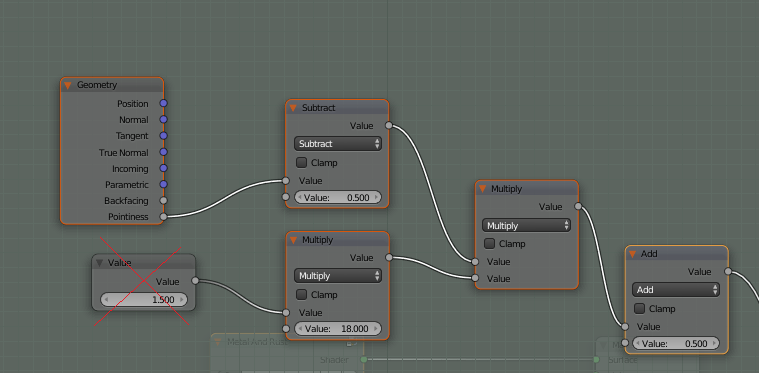Click the Pointiness label on Geometry node
This screenshot has width=759, height=373.
tap(128, 217)
